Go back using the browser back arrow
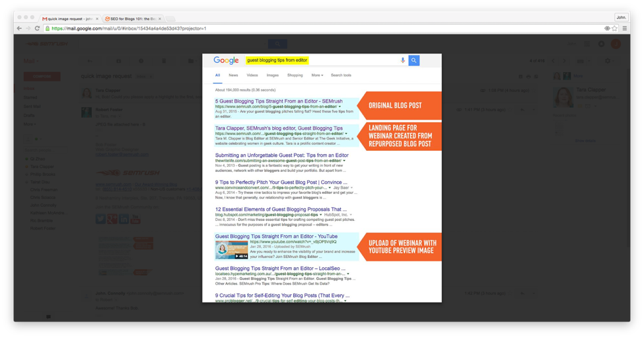The image size is (644, 338). pyautogui.click(x=19, y=28)
